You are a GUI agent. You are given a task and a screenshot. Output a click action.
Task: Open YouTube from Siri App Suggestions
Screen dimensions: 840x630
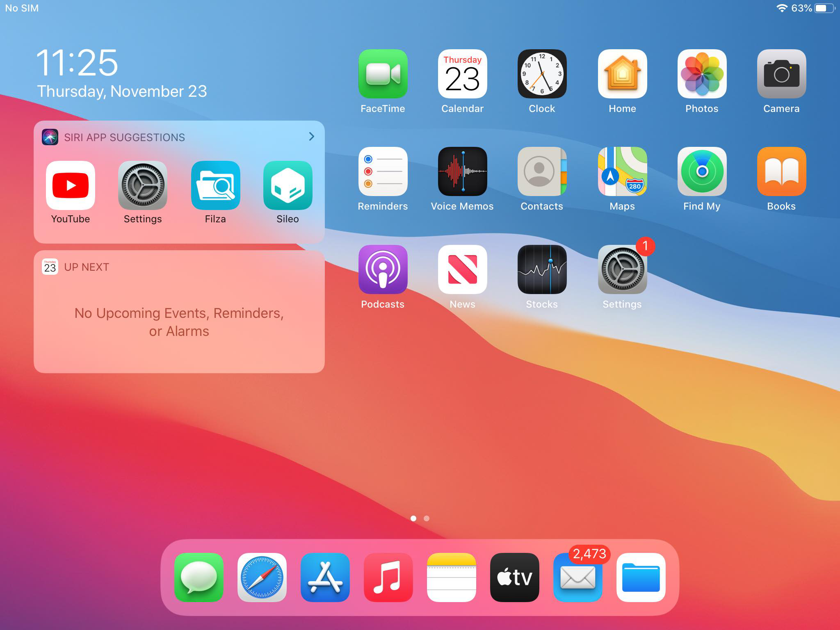[x=71, y=185]
